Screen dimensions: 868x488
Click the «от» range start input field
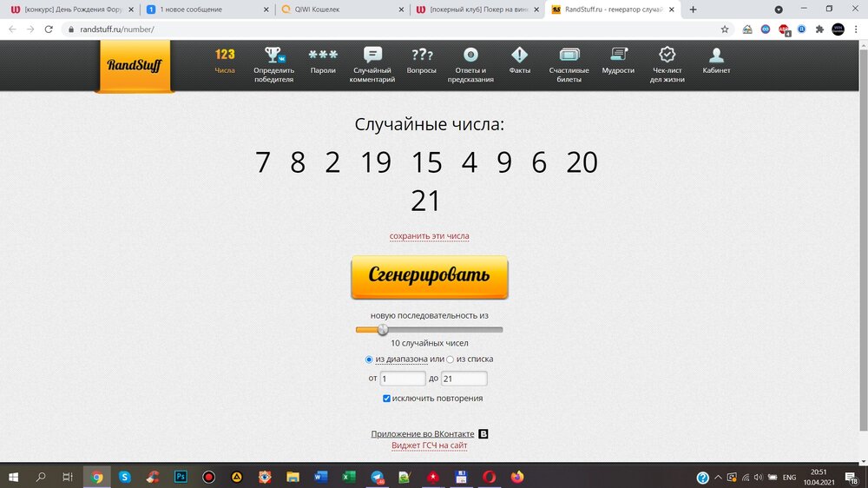click(x=403, y=379)
